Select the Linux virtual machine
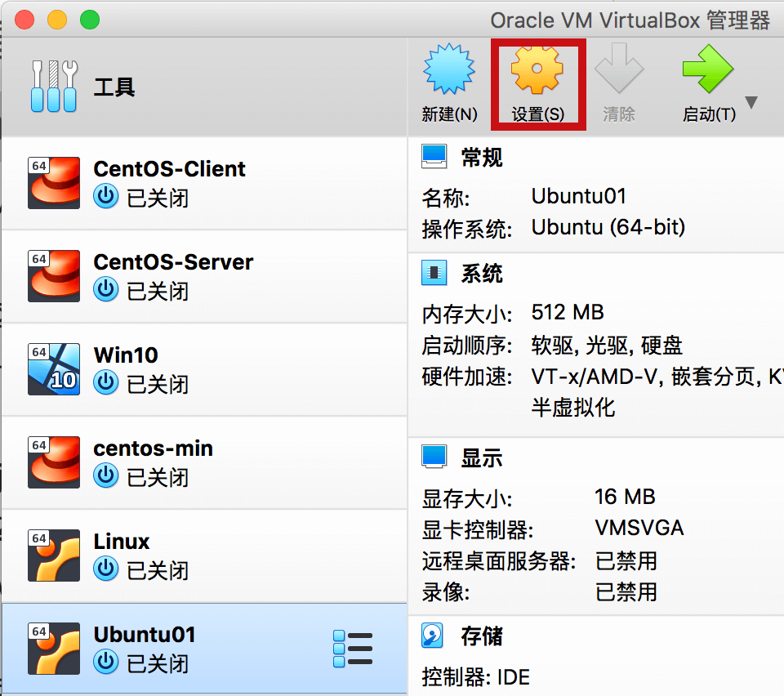 point(204,555)
